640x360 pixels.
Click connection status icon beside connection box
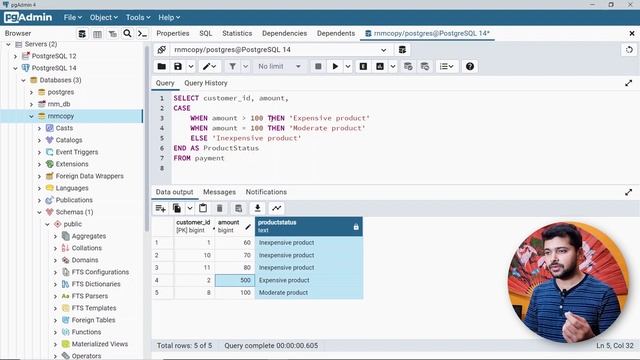pyautogui.click(x=162, y=50)
